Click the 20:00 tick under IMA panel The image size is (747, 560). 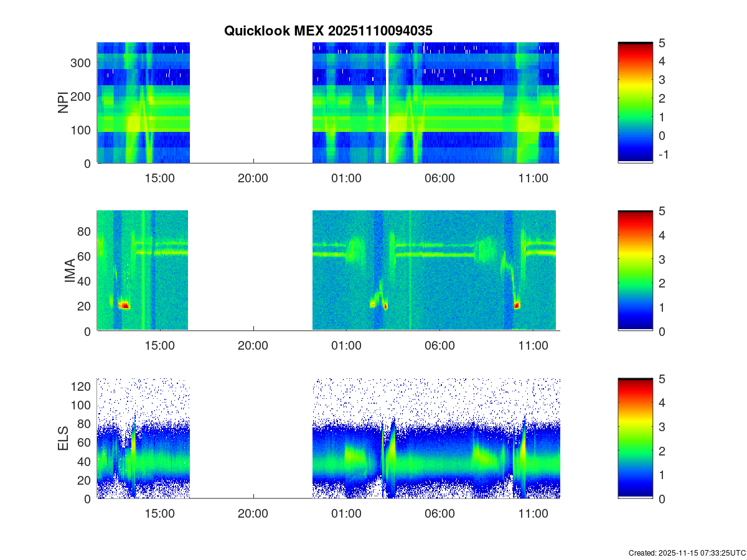[x=253, y=346]
